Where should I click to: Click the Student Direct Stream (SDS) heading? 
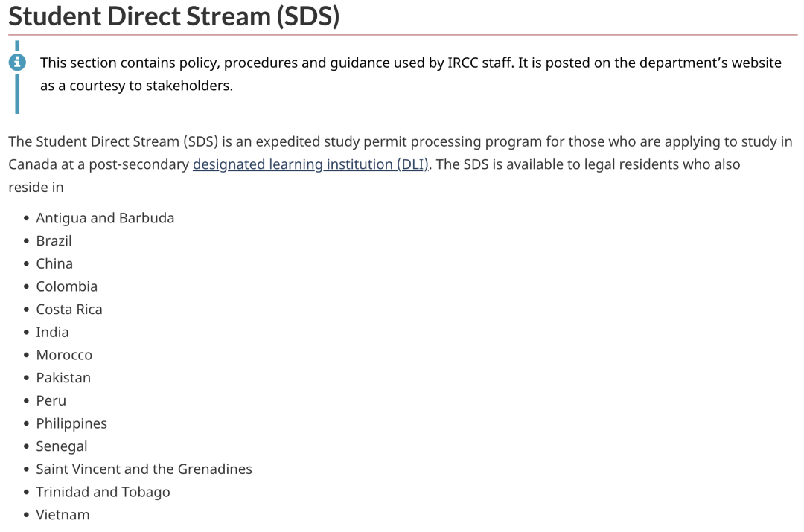coord(173,16)
